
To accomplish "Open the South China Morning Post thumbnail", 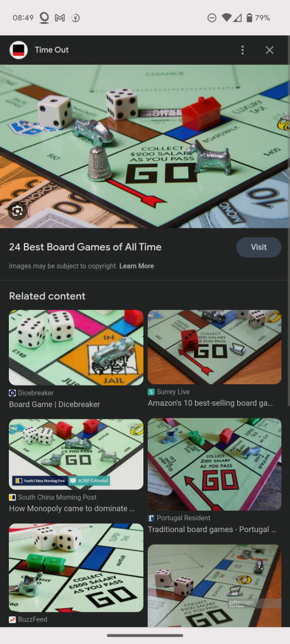I will coord(76,454).
